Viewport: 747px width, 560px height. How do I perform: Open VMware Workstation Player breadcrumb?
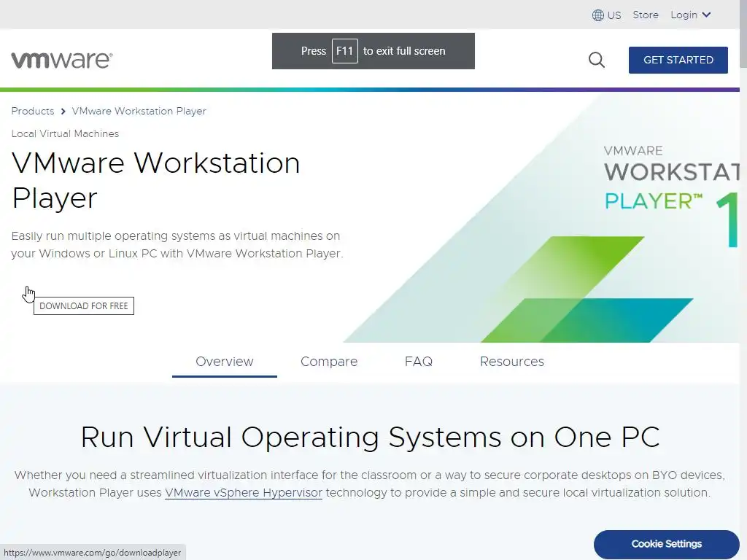click(139, 111)
